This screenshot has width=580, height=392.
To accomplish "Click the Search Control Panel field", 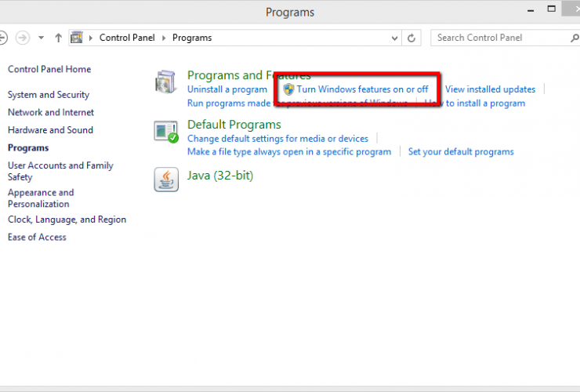I will (x=502, y=38).
